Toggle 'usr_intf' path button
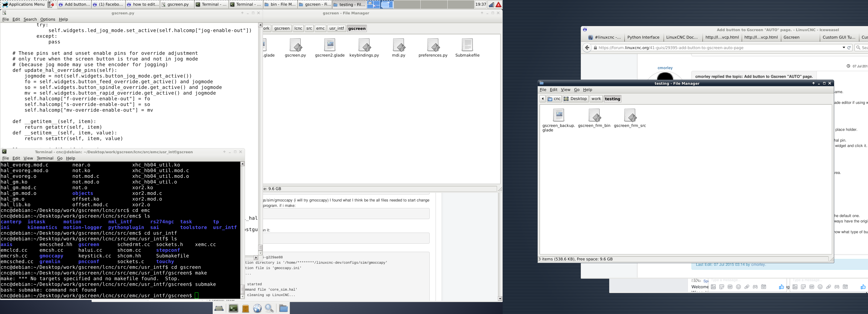 pyautogui.click(x=337, y=28)
